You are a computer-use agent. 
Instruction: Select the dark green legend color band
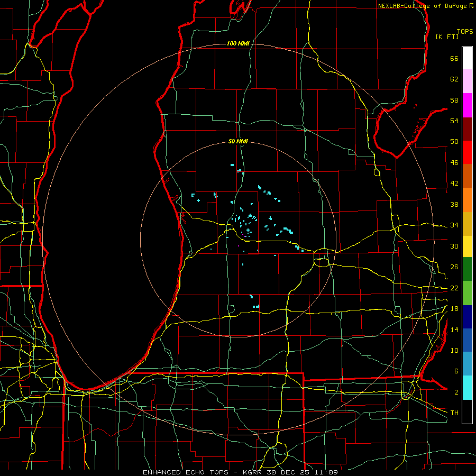click(x=467, y=269)
